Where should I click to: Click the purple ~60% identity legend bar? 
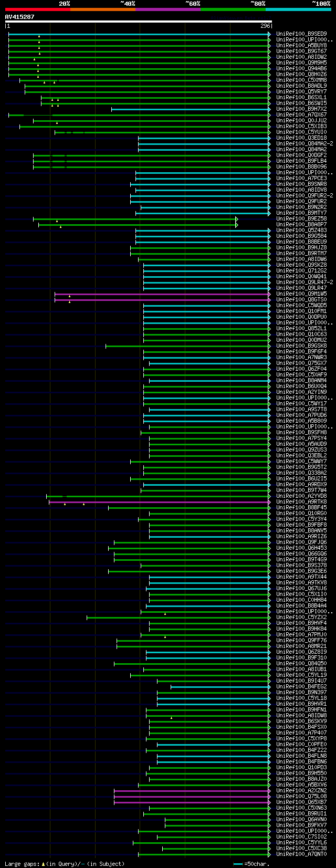pos(167,9)
